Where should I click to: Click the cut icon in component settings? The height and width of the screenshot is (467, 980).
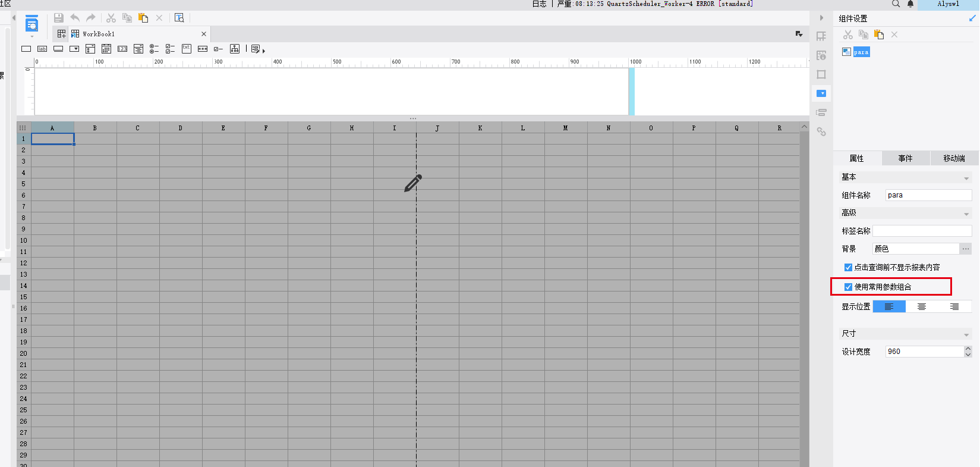[848, 35]
